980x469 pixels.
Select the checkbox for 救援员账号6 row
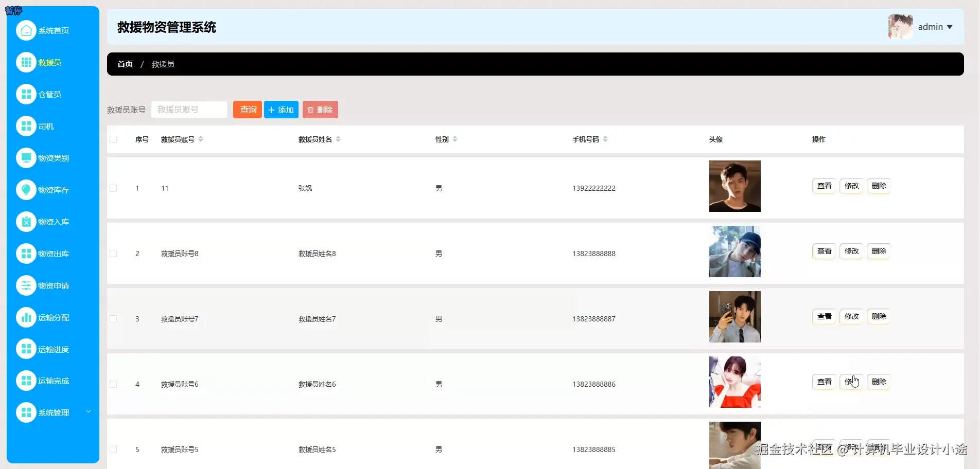[113, 384]
